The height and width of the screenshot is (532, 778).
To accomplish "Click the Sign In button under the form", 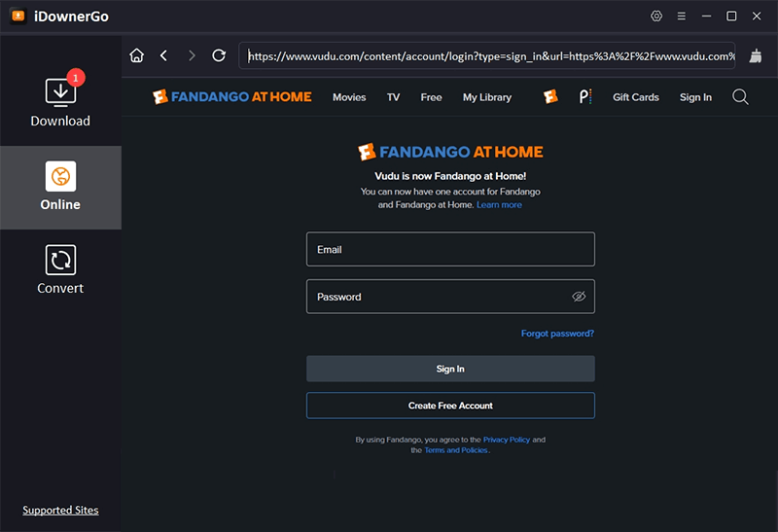I will tap(450, 369).
